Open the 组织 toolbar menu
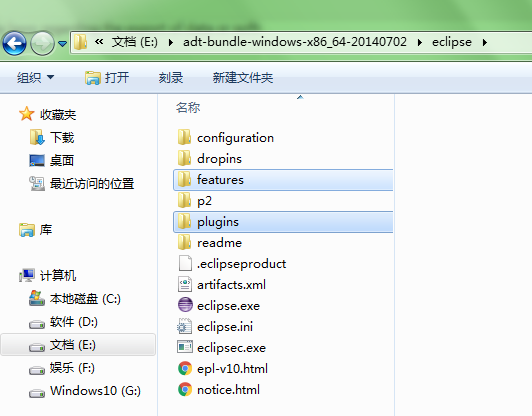Screen dimensions: 532x416 point(36,78)
